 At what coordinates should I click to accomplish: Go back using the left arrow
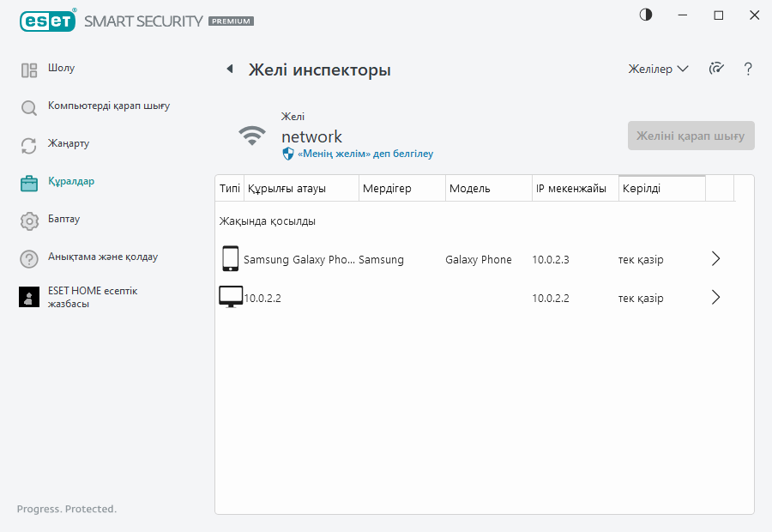click(x=229, y=70)
